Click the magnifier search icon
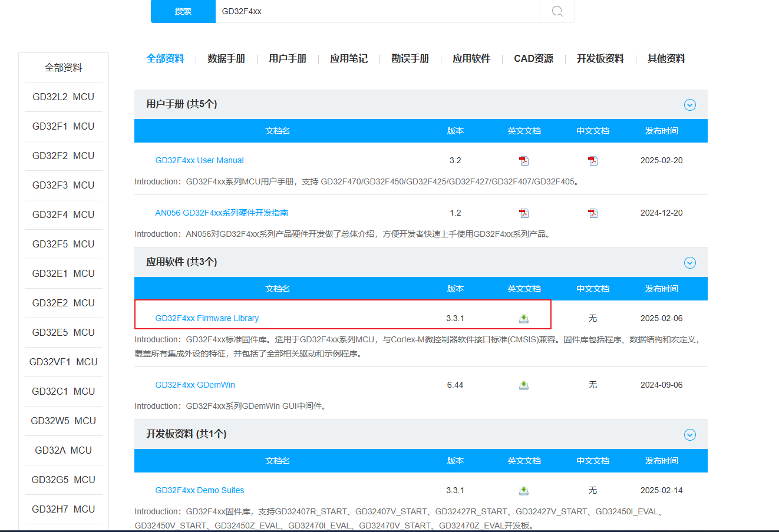779x532 pixels. coord(557,11)
